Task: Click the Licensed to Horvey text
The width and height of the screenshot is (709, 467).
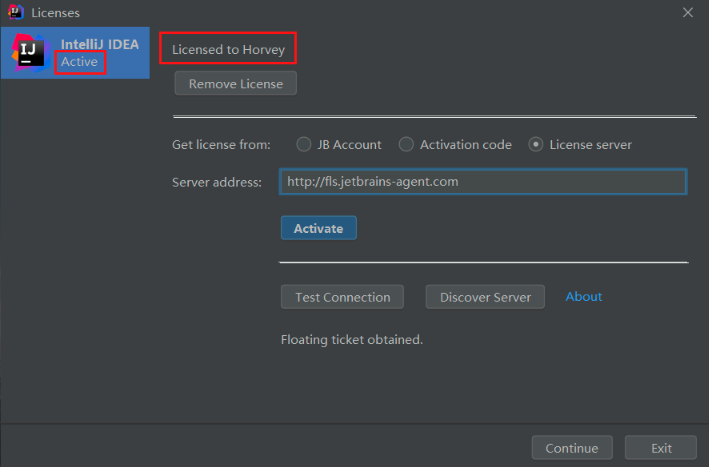Action: click(228, 49)
